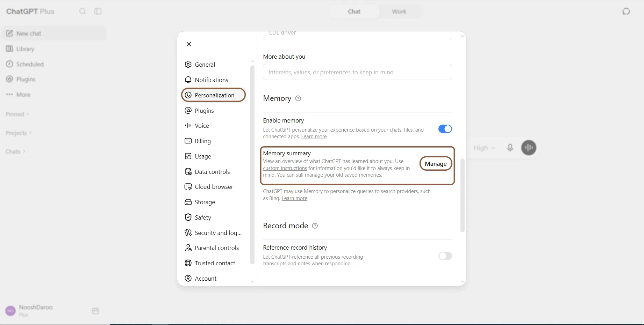This screenshot has height=325, width=644.
Task: Select the Personalization icon in settings
Action: click(188, 95)
